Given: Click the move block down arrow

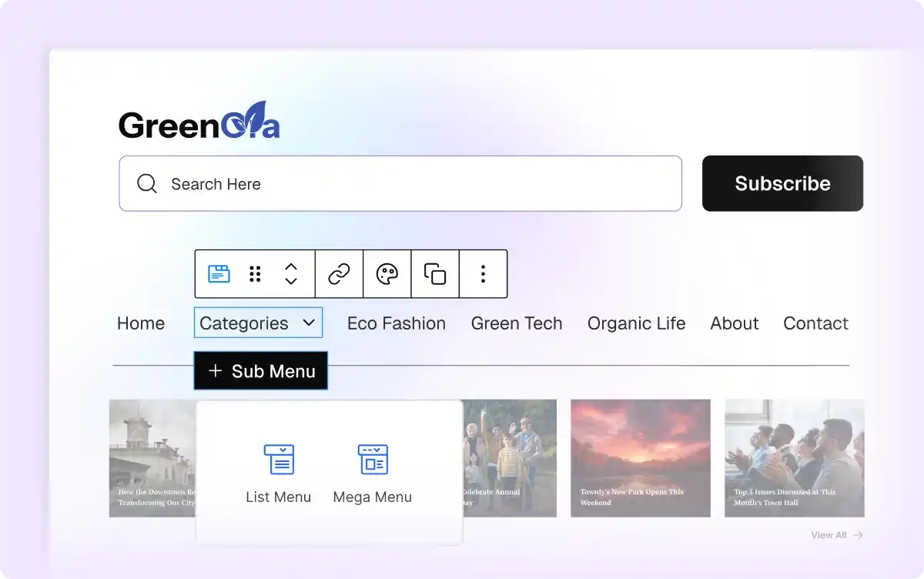Looking at the screenshot, I should pos(290,279).
